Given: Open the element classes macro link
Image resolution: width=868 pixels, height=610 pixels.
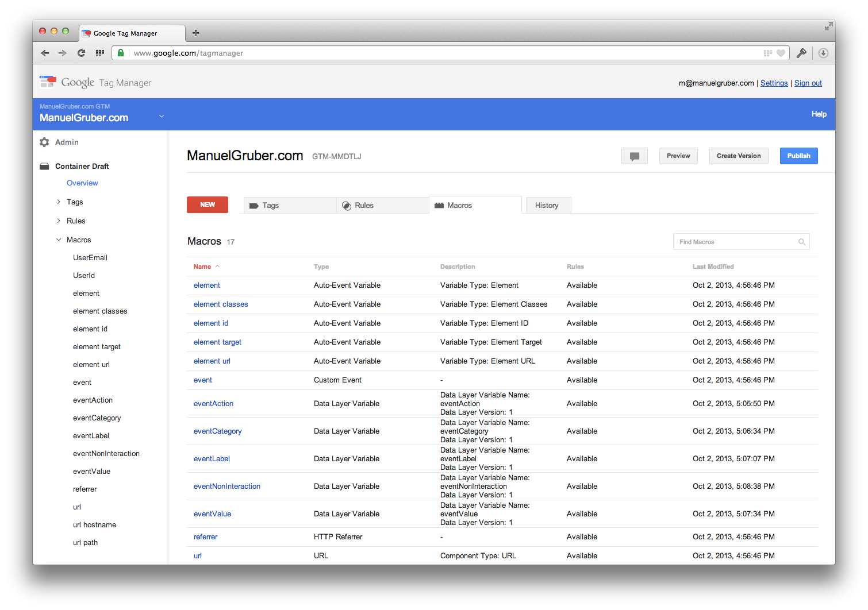Looking at the screenshot, I should (221, 304).
